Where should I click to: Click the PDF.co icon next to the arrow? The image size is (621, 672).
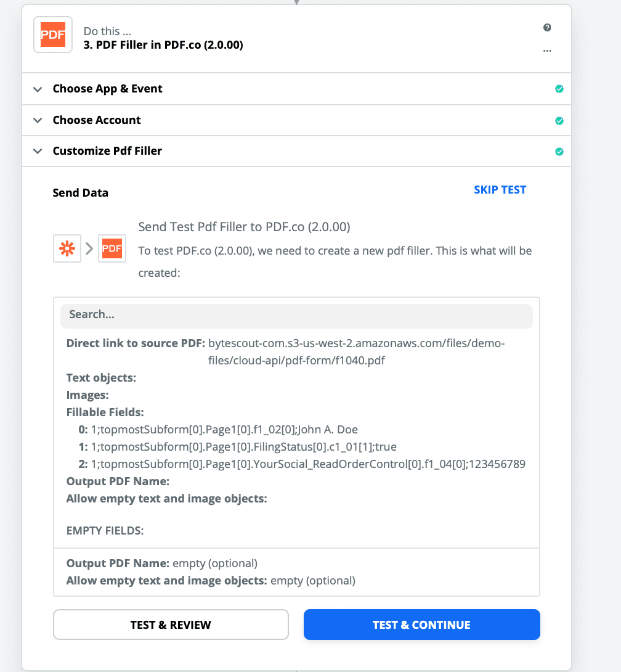click(112, 248)
